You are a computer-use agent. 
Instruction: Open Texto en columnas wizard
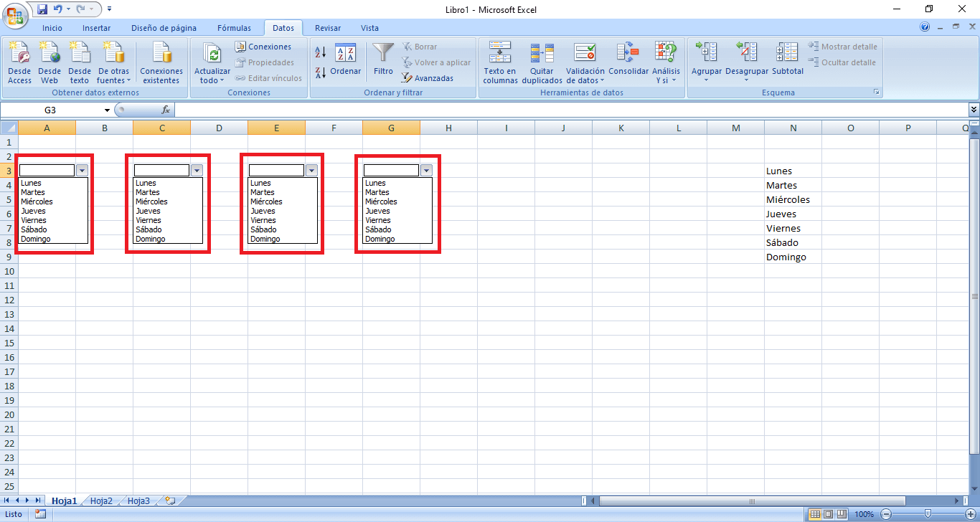pyautogui.click(x=500, y=63)
